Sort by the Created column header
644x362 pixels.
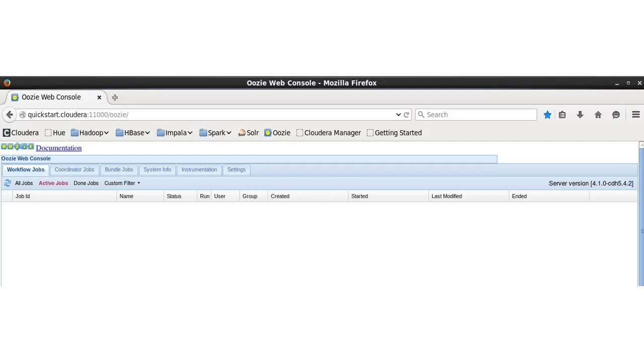click(308, 196)
